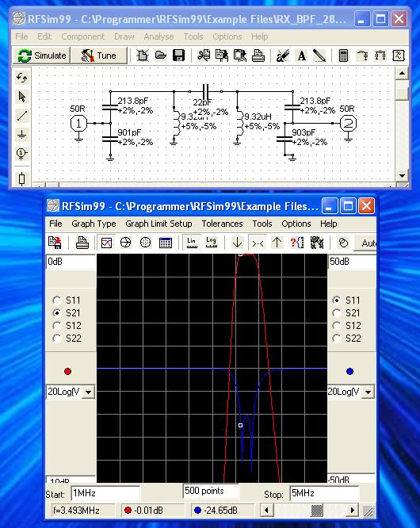420x528 pixels.
Task: Export graph data icon in graph toolbar
Action: [55, 243]
